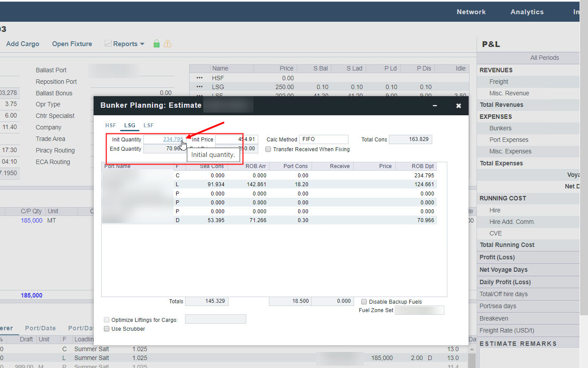
Task: Open the Fuel Zone Set field
Action: pos(419,310)
